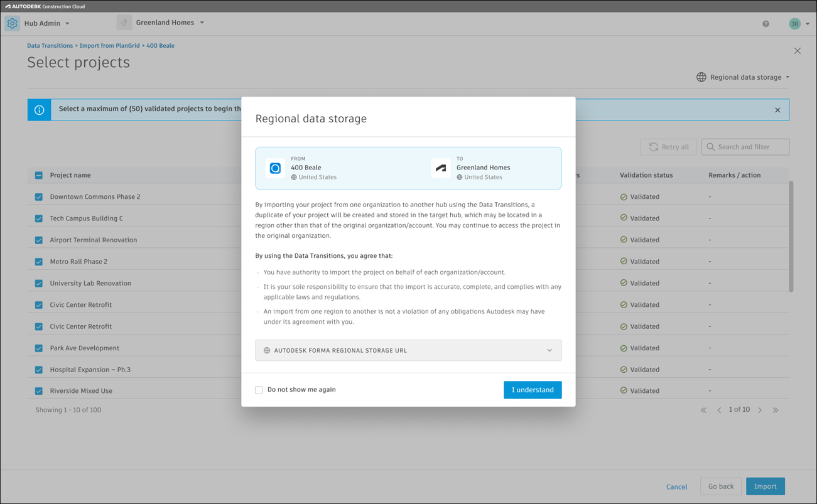
Task: Open the Regional data storage dropdown
Action: click(x=787, y=77)
